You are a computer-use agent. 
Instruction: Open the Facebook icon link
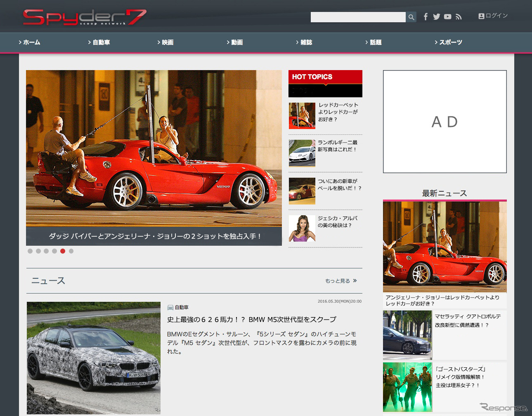(x=426, y=17)
